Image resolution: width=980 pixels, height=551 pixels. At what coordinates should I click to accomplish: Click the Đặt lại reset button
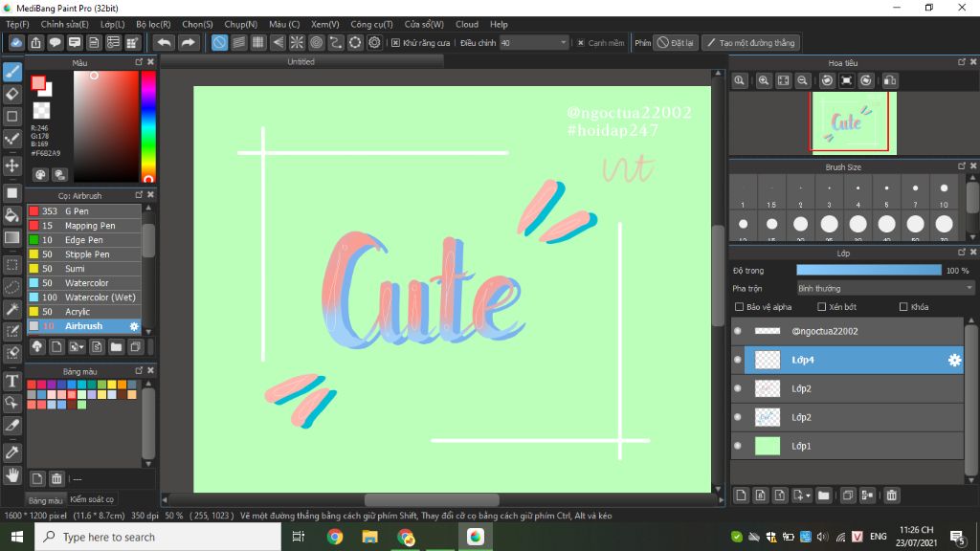point(676,43)
